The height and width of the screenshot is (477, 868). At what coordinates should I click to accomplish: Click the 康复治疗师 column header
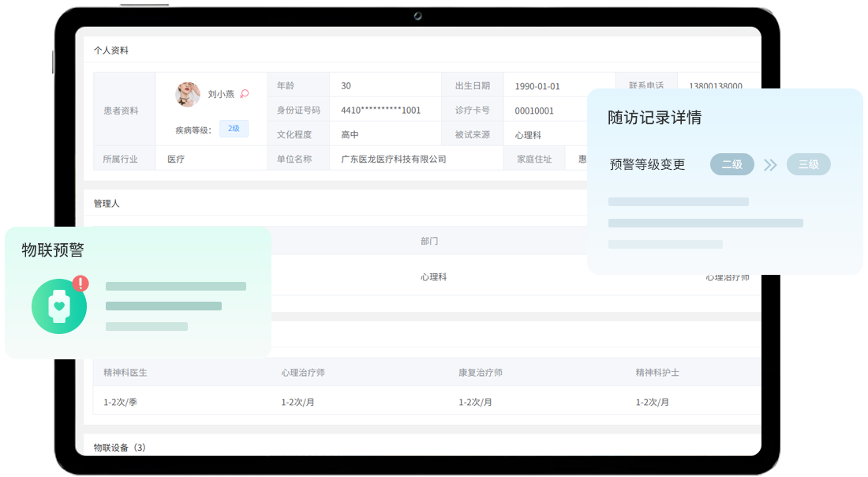(x=481, y=372)
